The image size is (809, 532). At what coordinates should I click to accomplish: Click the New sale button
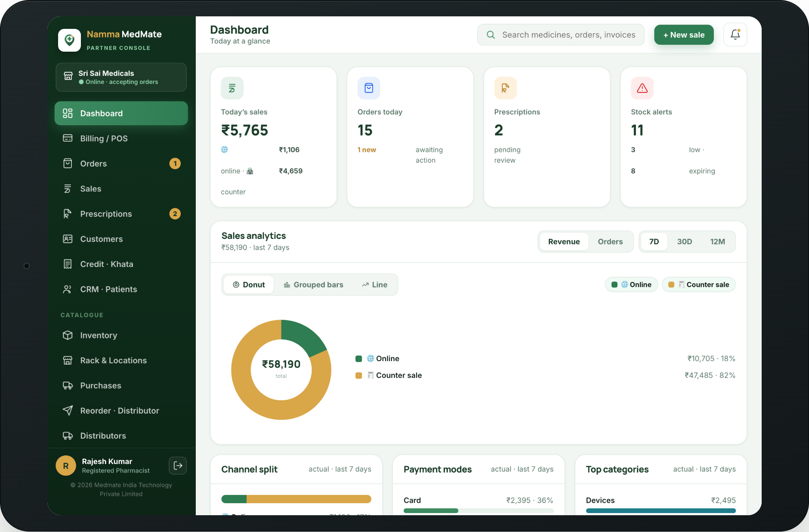pyautogui.click(x=684, y=35)
